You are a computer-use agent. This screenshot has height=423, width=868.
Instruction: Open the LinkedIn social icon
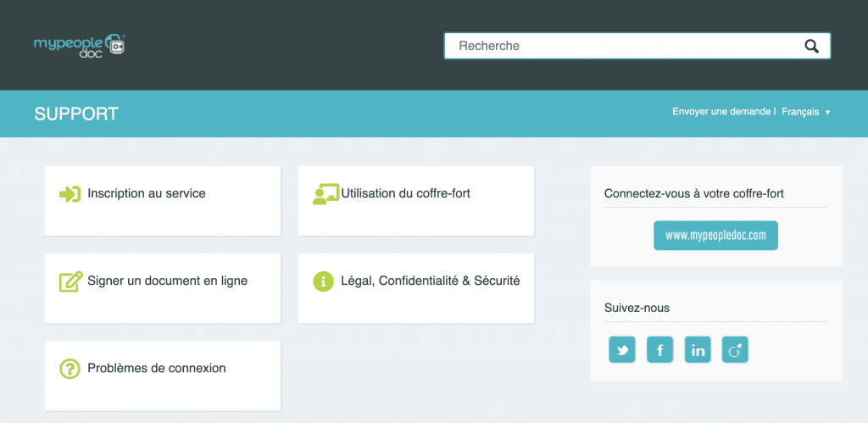click(x=698, y=350)
